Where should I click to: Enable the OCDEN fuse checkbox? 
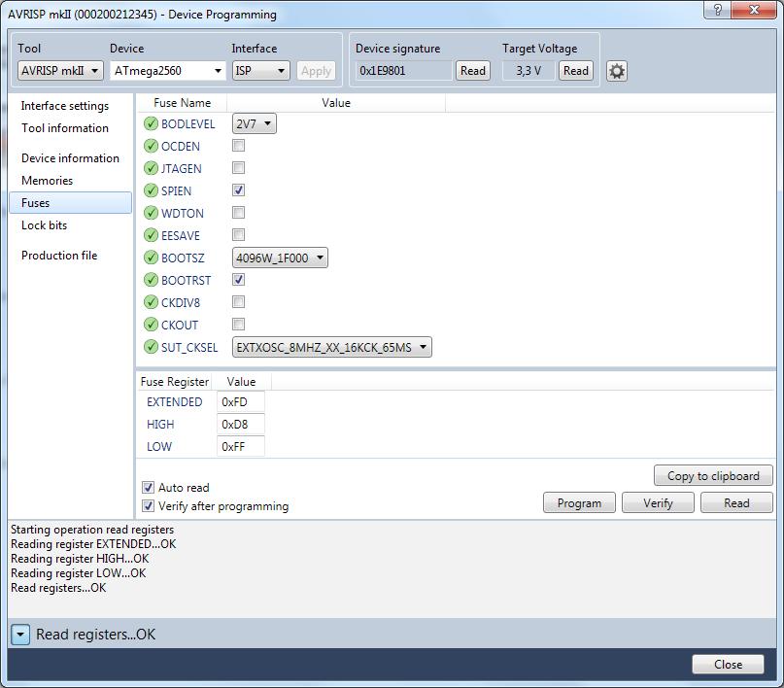(x=238, y=146)
